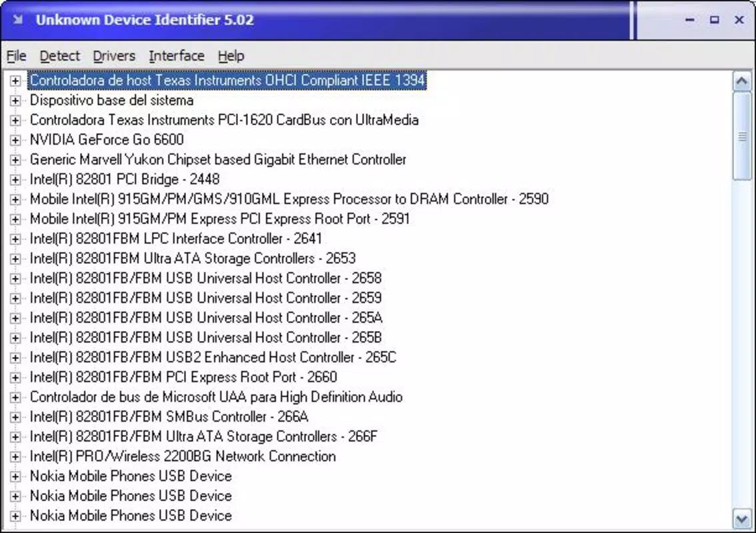Expand the PCI-1620 CardBus con UltraMedia node

[15, 120]
